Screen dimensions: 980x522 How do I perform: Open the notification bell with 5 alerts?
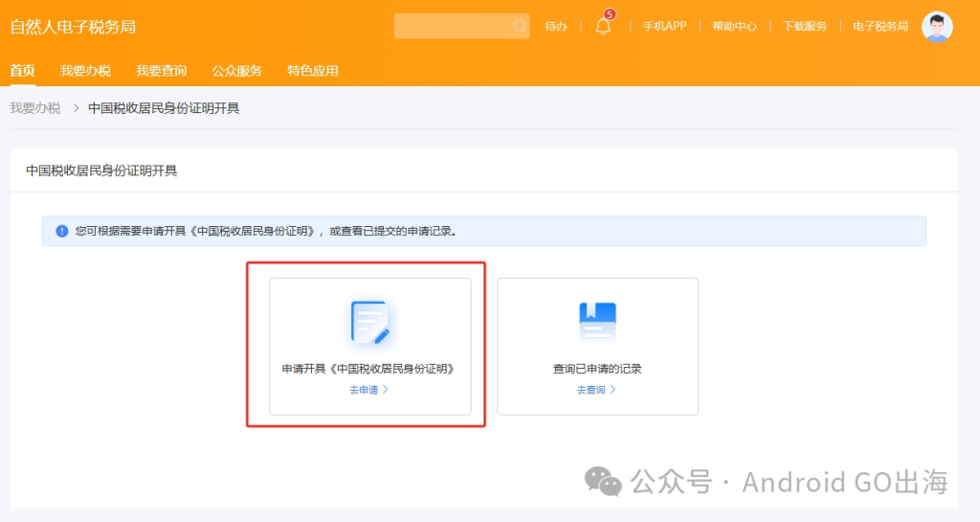click(603, 26)
